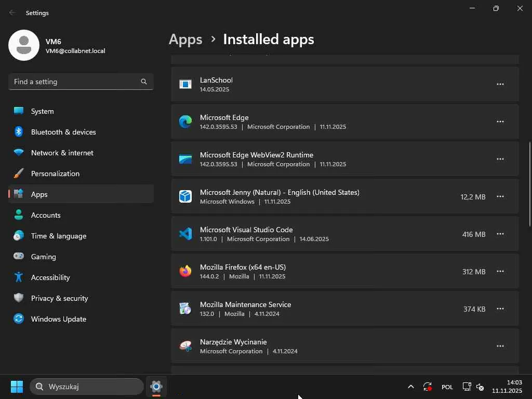Click the Mozilla Maintenance Service icon

[185, 309]
